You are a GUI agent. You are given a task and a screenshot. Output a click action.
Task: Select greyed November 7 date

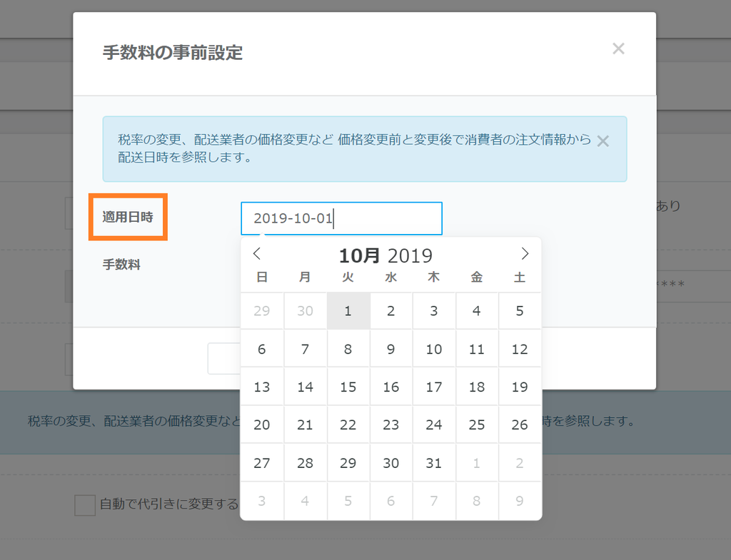coord(434,501)
